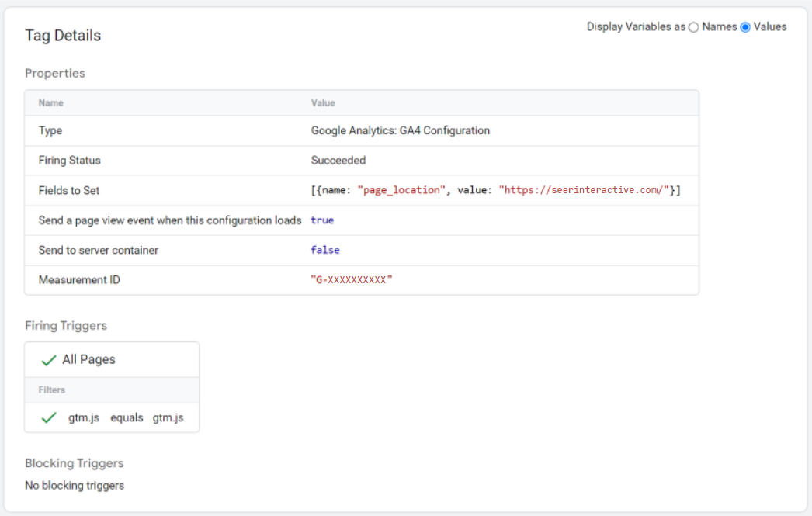
Task: Open the All Pages firing trigger
Action: pyautogui.click(x=88, y=360)
